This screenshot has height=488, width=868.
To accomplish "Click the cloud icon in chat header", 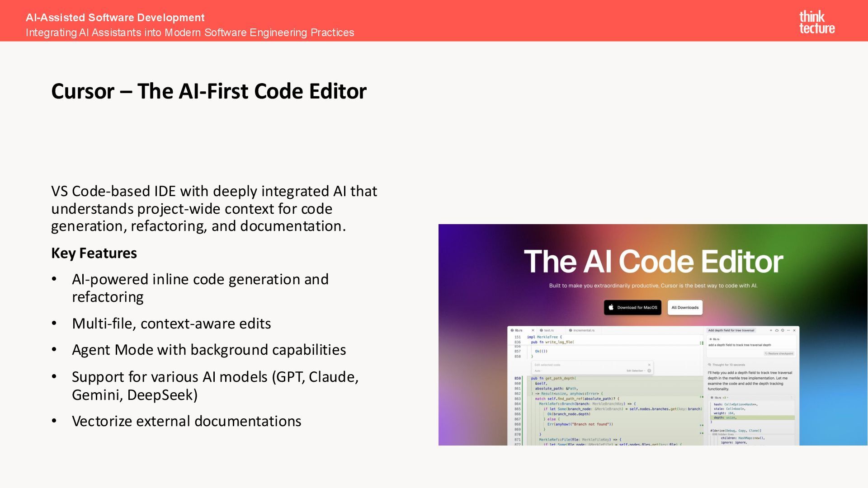I will coord(777,330).
